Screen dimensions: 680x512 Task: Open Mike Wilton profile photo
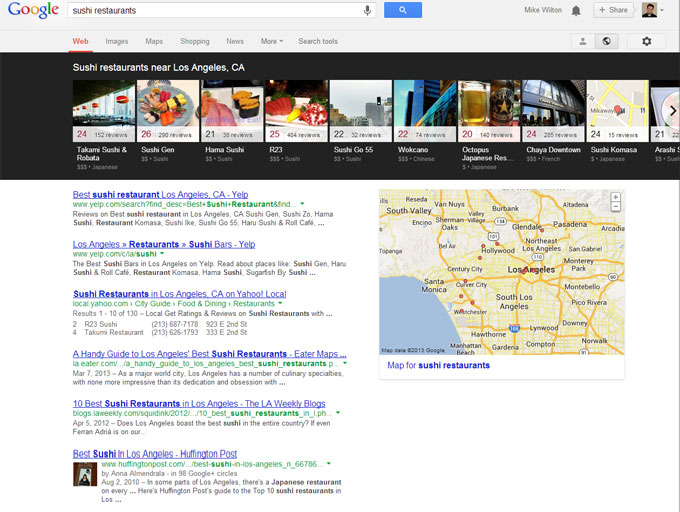[x=649, y=10]
